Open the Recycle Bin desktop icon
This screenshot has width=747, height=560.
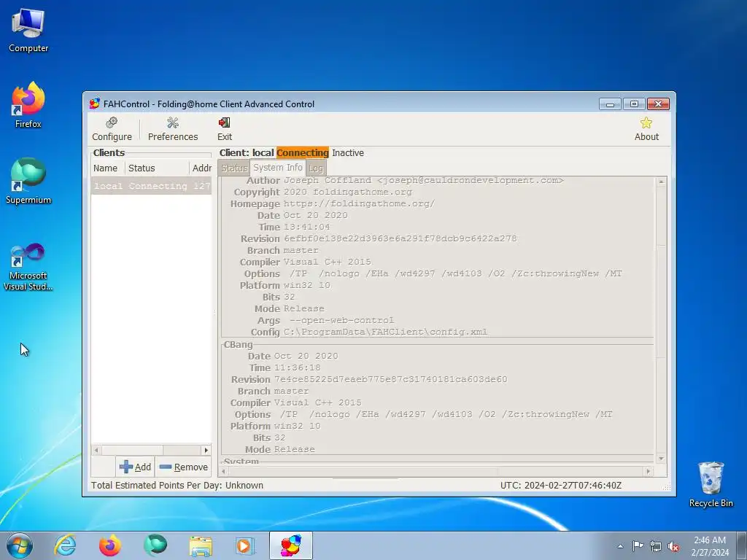[711, 484]
